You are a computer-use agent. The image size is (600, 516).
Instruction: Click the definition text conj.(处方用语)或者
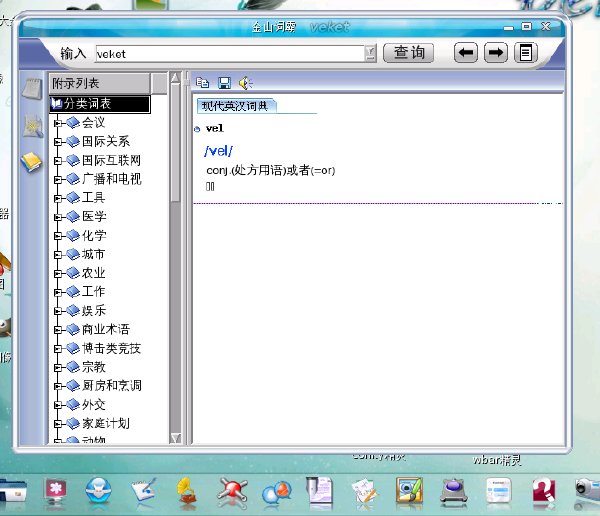[x=271, y=170]
